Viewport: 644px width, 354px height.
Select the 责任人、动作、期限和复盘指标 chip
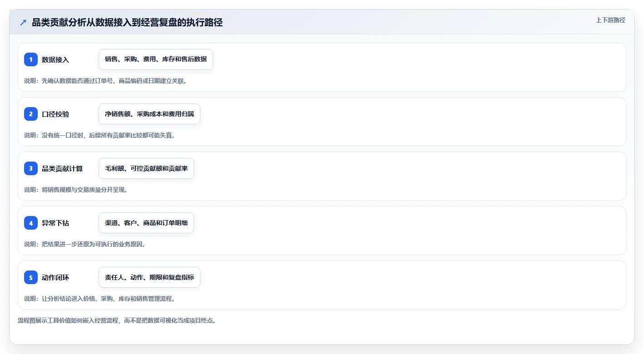[x=150, y=277]
